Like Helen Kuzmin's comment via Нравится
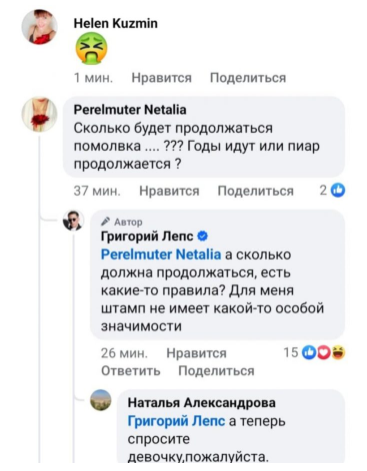This screenshot has height=471, width=367. click(x=162, y=78)
